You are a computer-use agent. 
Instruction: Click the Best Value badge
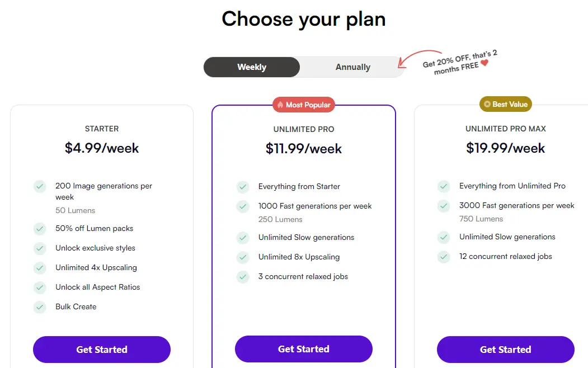(x=506, y=104)
